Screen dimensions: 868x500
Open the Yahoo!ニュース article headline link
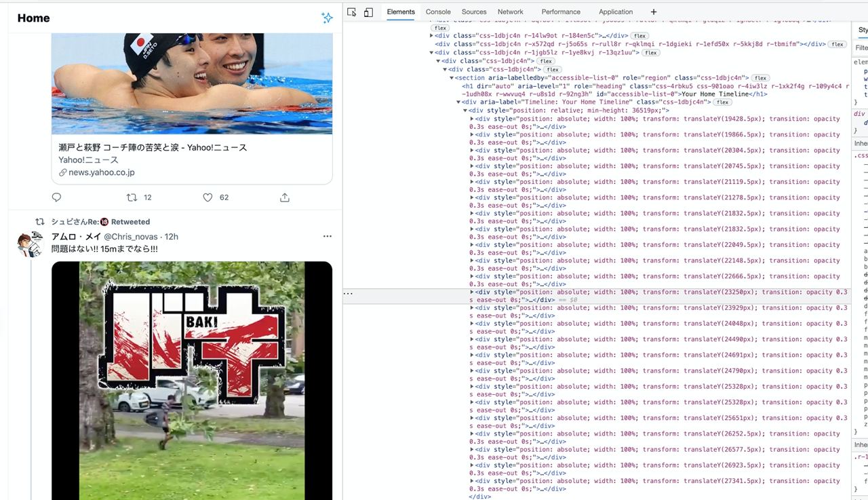[x=153, y=147]
